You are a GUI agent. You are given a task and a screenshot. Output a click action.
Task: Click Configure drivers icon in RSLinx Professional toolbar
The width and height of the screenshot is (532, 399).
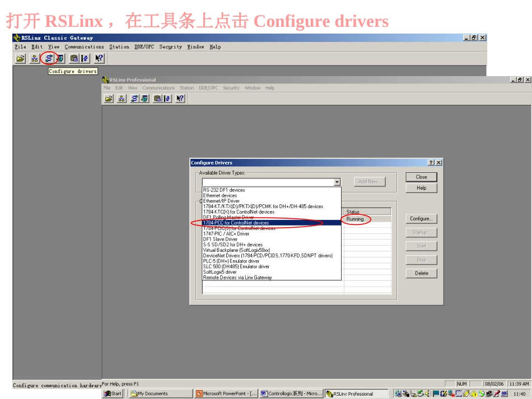coord(135,98)
